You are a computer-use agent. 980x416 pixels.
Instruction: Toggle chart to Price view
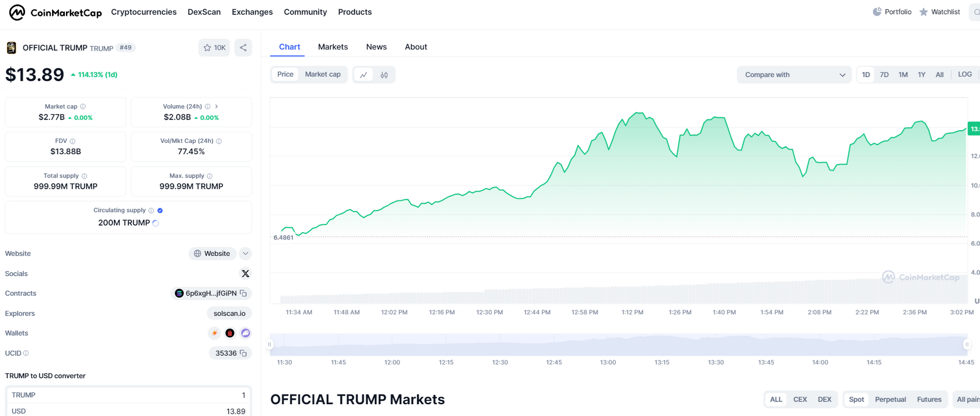click(x=285, y=75)
